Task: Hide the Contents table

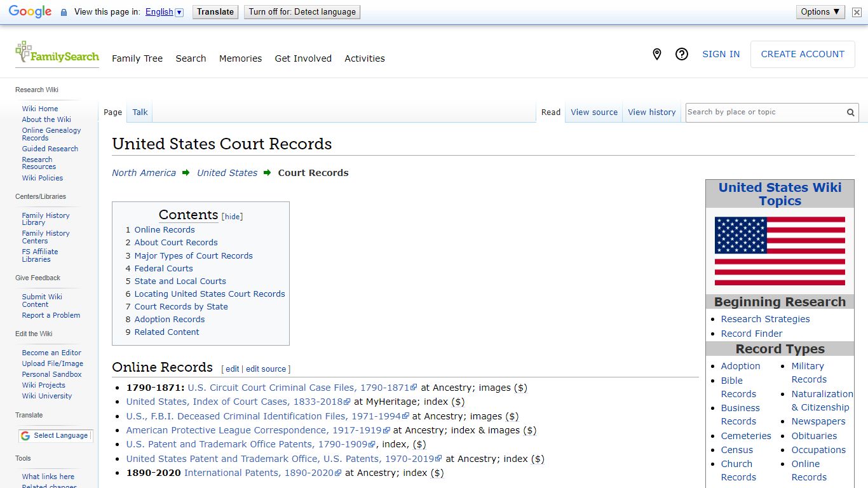Action: 233,217
